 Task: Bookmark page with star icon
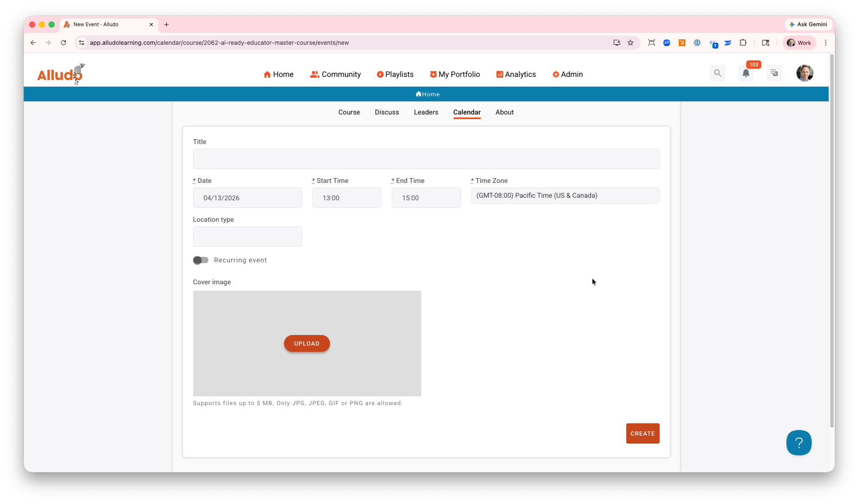coord(630,43)
